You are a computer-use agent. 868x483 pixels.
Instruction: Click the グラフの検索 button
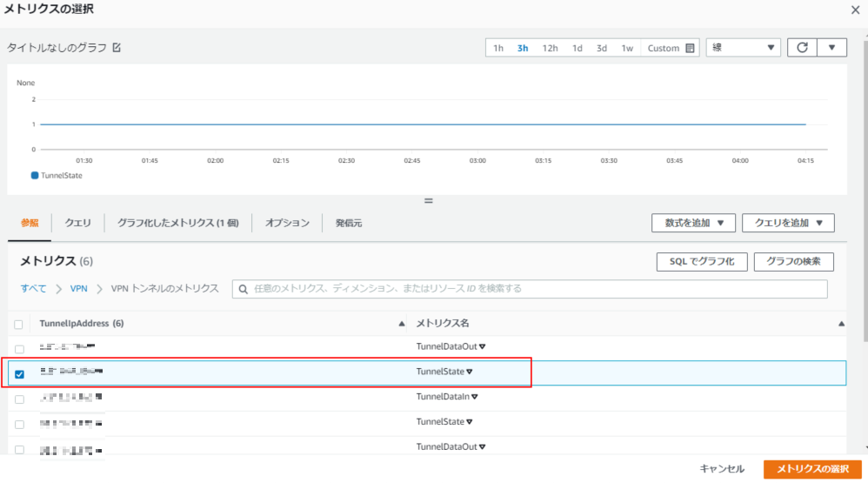pyautogui.click(x=793, y=262)
